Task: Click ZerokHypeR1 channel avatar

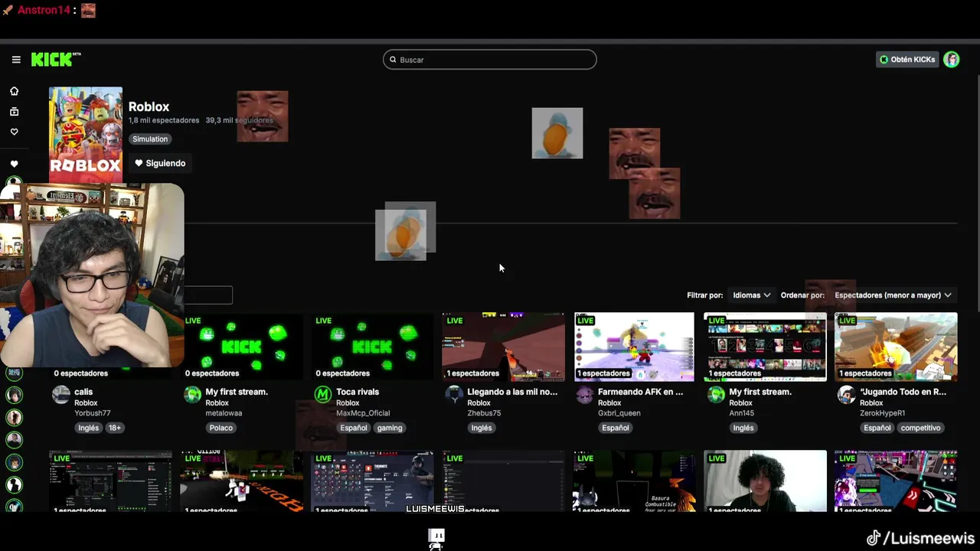Action: tap(847, 395)
